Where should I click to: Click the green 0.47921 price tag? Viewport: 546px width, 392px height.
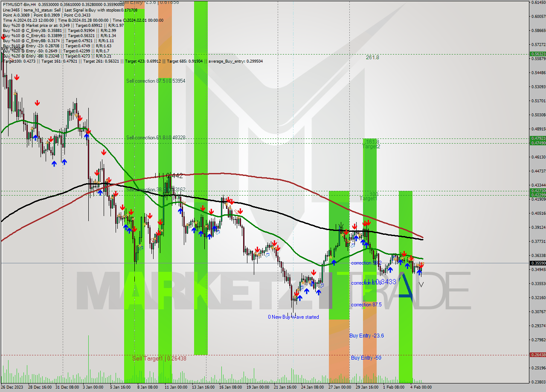click(x=537, y=138)
